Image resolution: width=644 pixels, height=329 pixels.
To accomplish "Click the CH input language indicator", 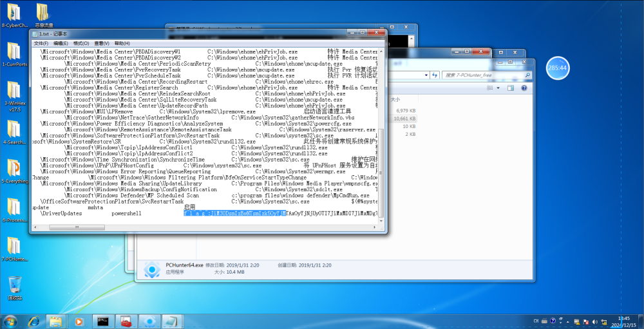I will [536, 321].
